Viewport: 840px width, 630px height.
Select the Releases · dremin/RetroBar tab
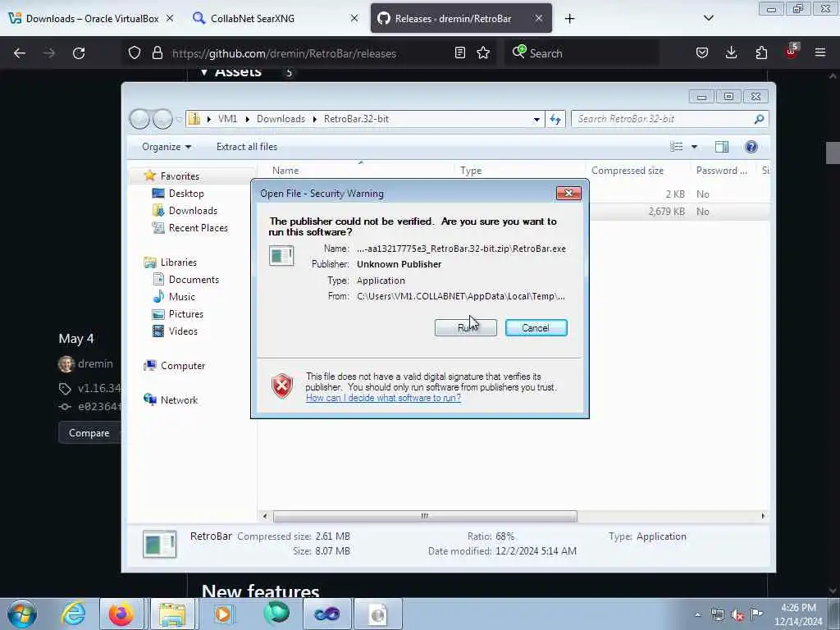461,18
